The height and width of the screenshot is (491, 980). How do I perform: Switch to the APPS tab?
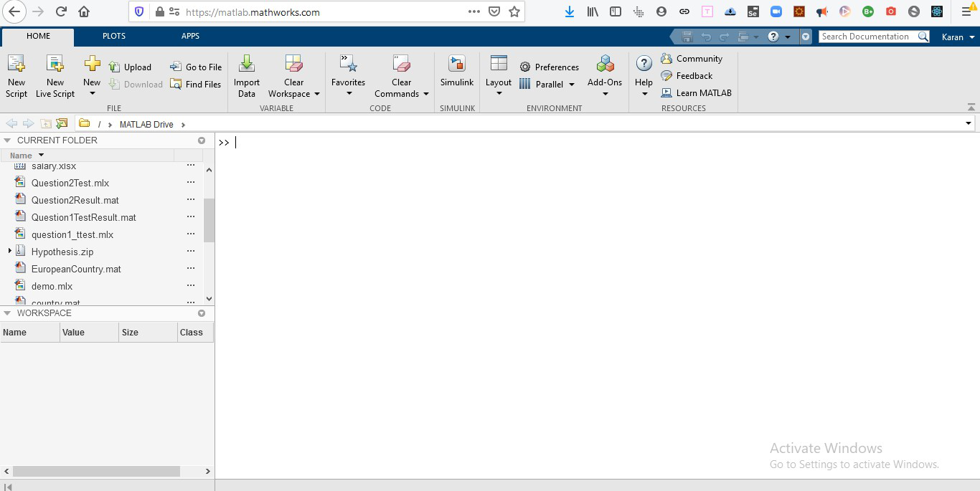(x=190, y=37)
